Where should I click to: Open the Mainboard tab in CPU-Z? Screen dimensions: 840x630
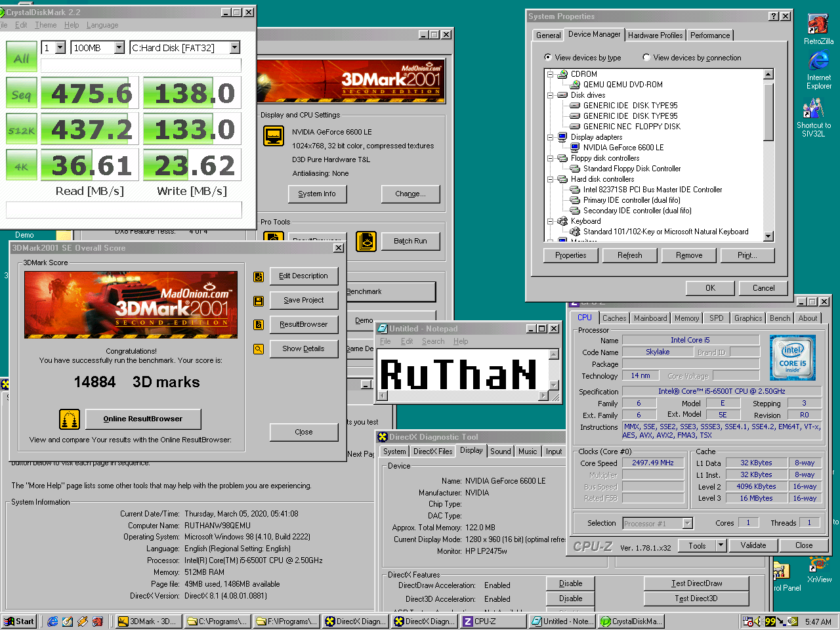[650, 318]
